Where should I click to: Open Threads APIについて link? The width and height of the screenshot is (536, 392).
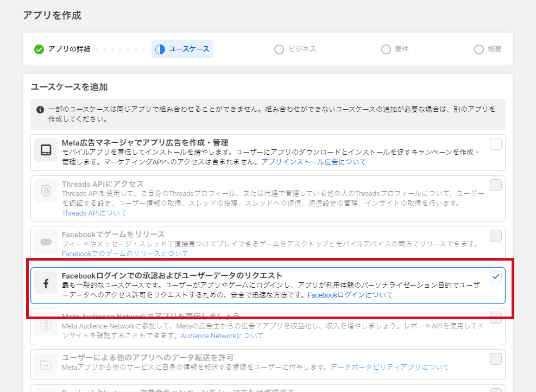point(94,213)
